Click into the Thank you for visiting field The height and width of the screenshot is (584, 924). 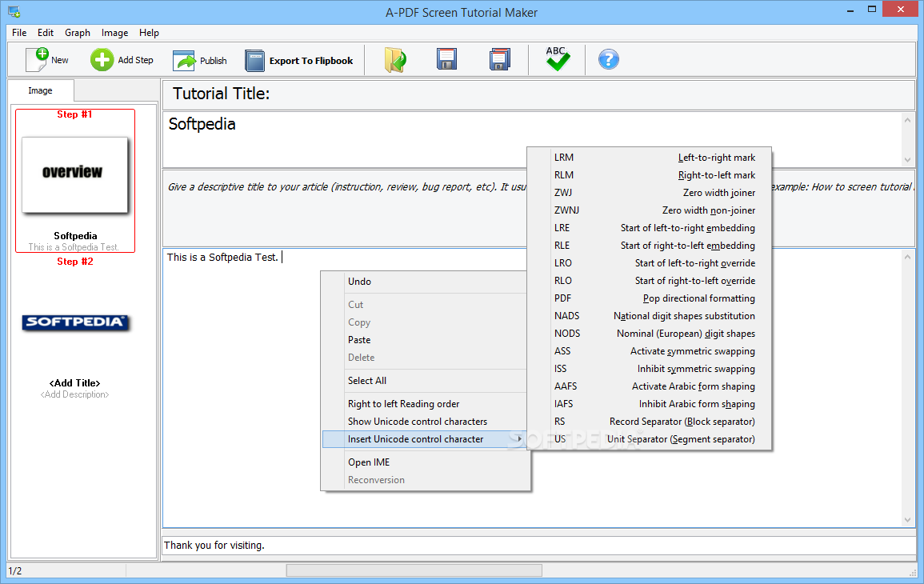pos(538,545)
